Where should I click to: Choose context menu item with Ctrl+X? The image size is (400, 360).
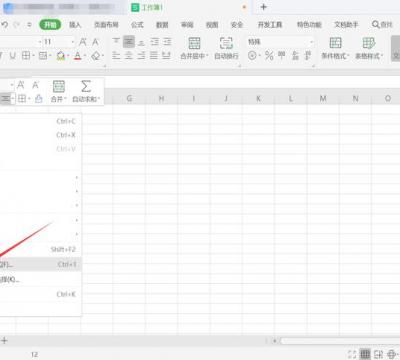41,135
